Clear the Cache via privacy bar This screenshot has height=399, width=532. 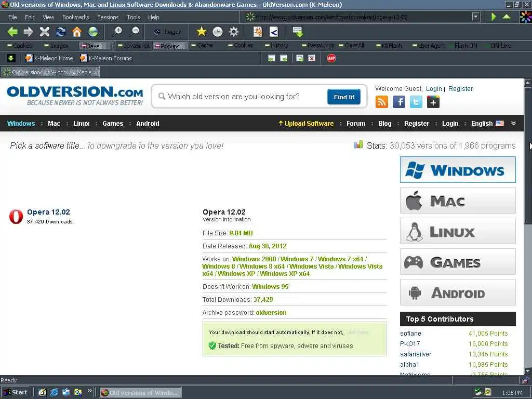tap(202, 46)
